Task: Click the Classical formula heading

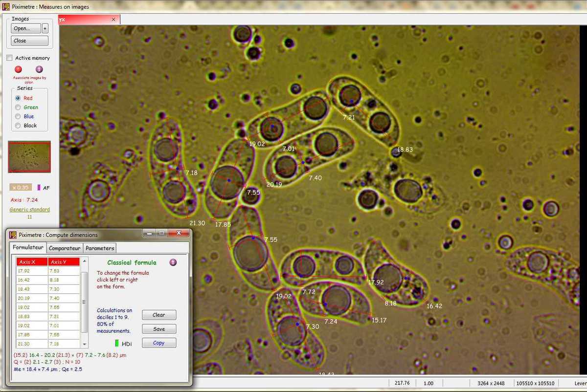Action: coord(132,262)
